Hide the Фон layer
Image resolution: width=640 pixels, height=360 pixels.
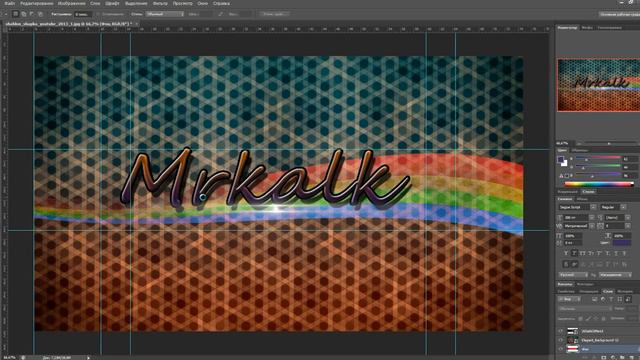click(561, 349)
